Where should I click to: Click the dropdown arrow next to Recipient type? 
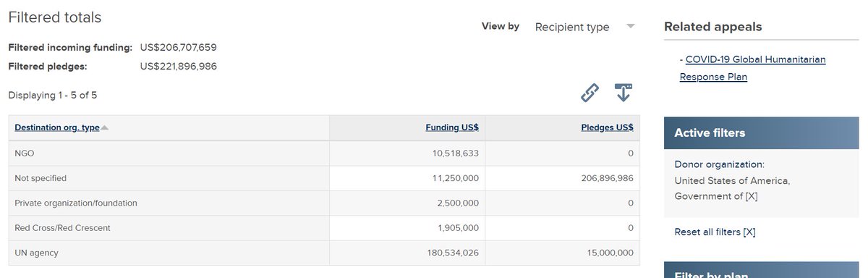click(630, 26)
